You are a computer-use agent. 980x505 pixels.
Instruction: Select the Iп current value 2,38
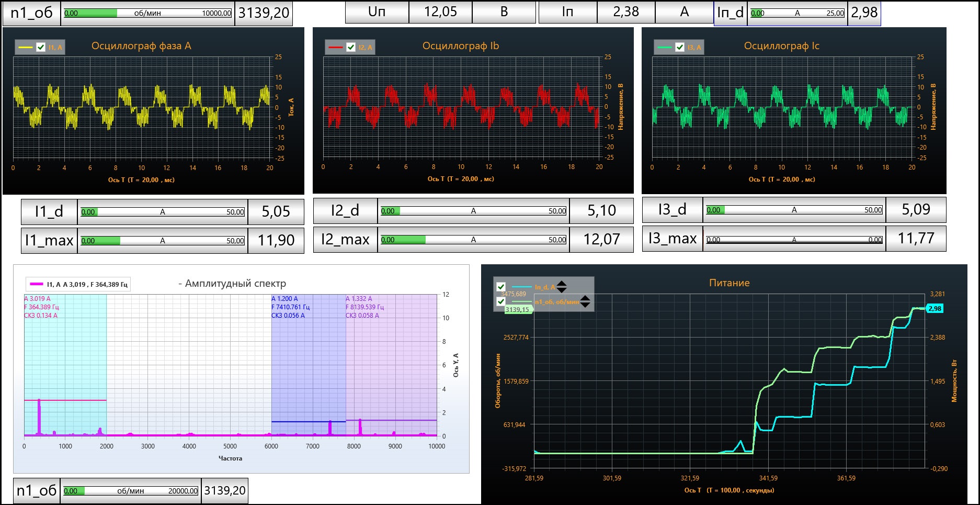(x=626, y=12)
